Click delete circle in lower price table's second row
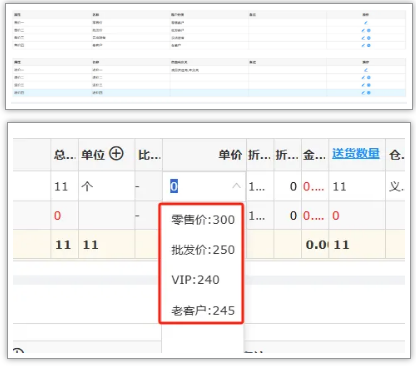The image size is (416, 371). click(369, 77)
